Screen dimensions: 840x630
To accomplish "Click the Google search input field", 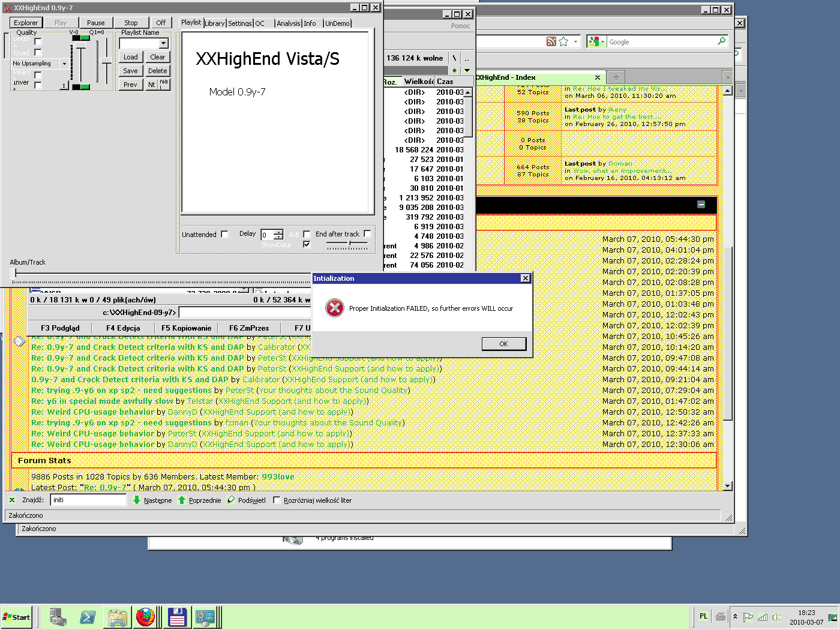I will point(662,42).
